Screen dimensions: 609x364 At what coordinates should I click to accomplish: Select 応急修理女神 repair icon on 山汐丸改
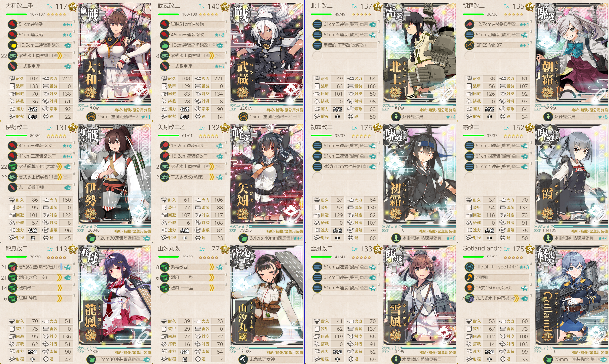pyautogui.click(x=243, y=359)
